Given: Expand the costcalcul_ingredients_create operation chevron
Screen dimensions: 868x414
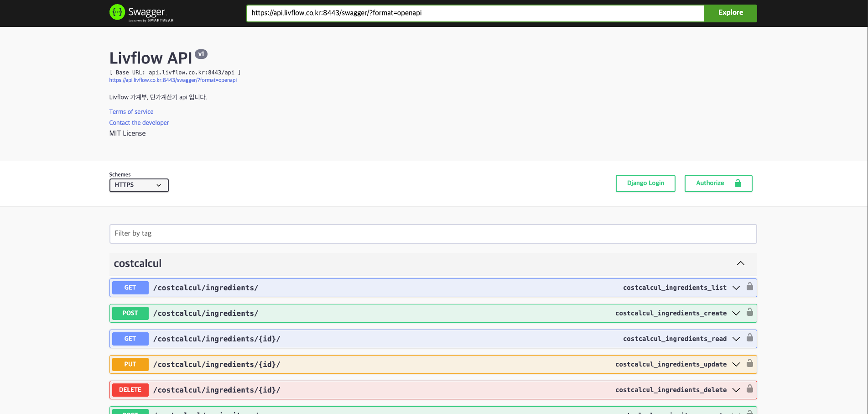Looking at the screenshot, I should tap(736, 313).
